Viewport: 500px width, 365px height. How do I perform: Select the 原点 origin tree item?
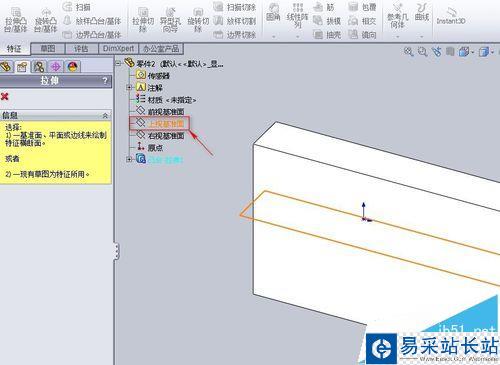click(x=150, y=147)
